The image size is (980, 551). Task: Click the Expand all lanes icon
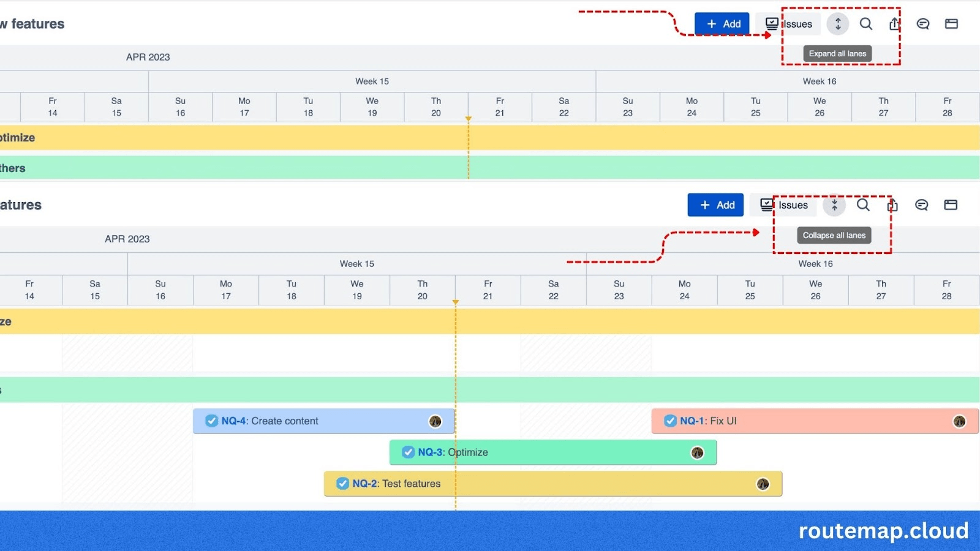(x=837, y=24)
